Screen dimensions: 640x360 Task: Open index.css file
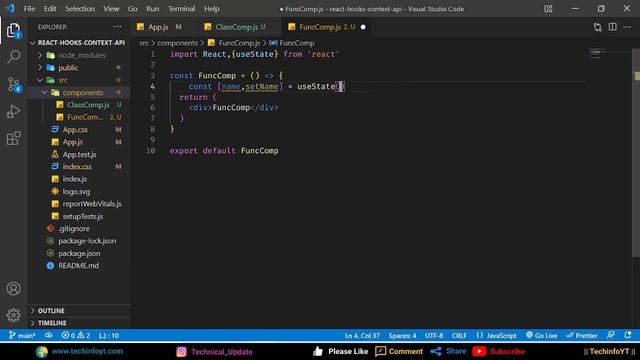click(x=78, y=167)
